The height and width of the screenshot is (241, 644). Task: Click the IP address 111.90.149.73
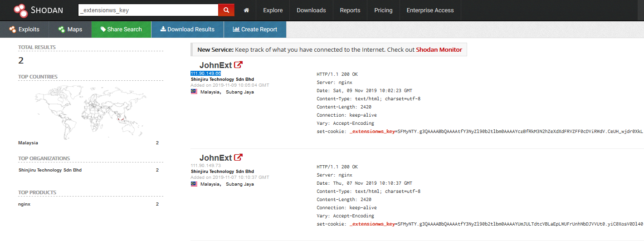[205, 166]
